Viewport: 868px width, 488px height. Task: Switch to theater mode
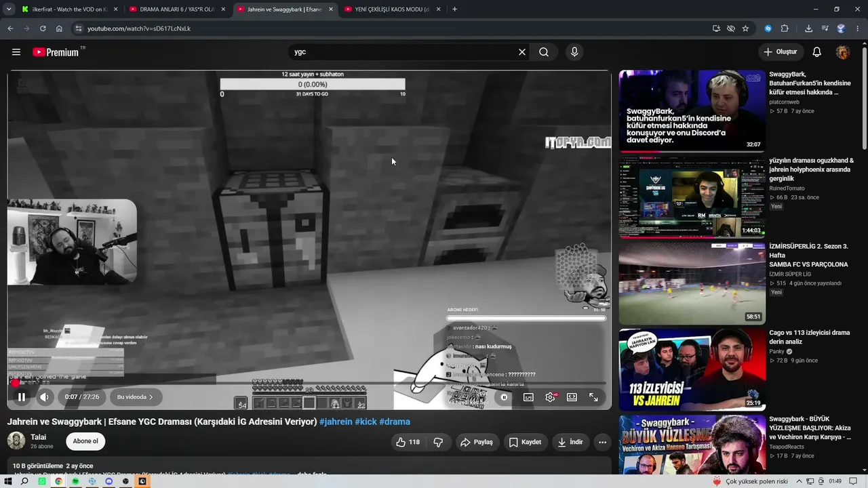pyautogui.click(x=572, y=397)
